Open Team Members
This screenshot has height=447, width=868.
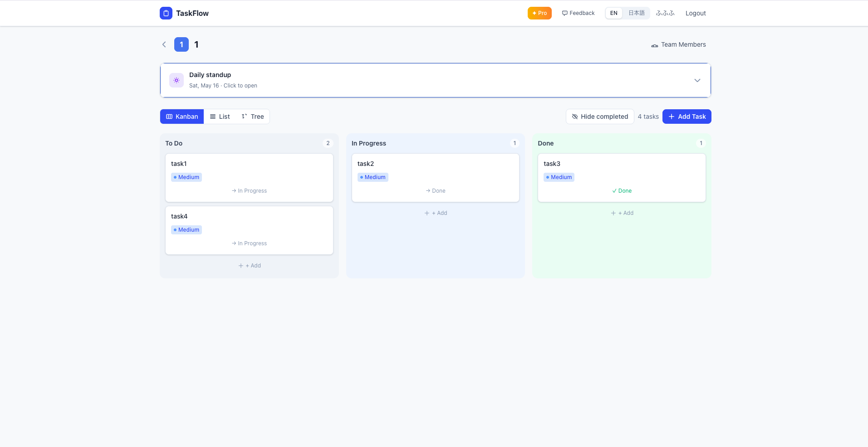pos(679,44)
